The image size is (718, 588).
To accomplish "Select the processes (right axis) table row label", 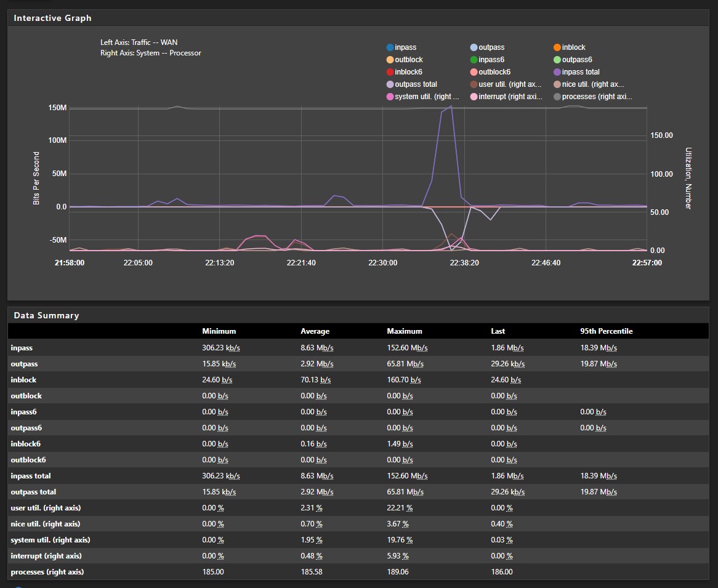I will (47, 572).
